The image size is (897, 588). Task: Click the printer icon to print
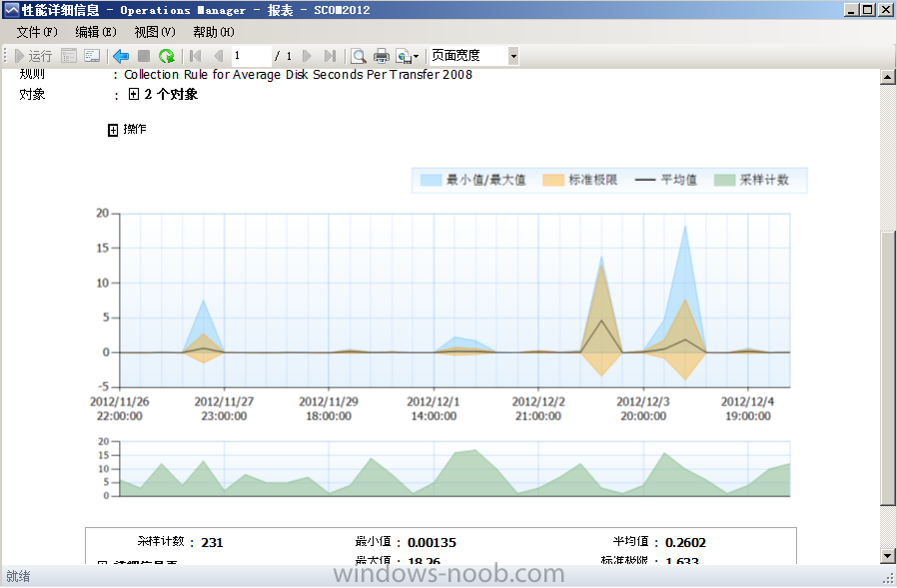[382, 56]
